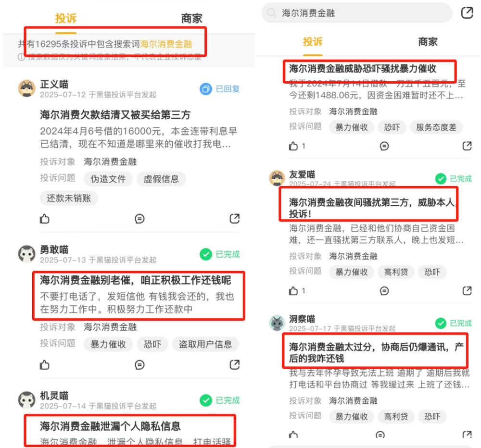Screen dimensions: 481x448
Task: Switch to the 商家 tab in left panel
Action: 192,18
